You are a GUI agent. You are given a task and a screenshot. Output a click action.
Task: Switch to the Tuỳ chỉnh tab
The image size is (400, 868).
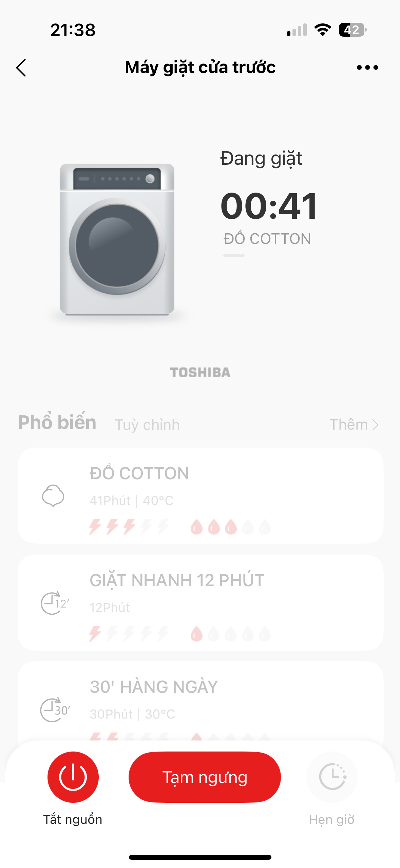pos(147,425)
